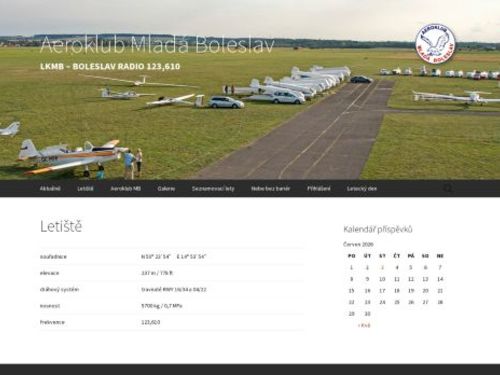Screen dimensions: 500x375
Task: Open the Letecký den page
Action: pyautogui.click(x=362, y=189)
